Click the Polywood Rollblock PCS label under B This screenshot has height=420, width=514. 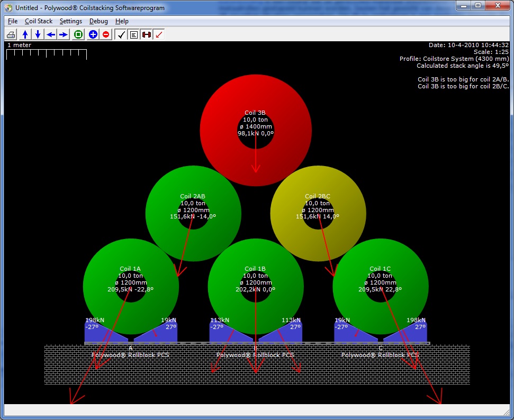point(255,355)
